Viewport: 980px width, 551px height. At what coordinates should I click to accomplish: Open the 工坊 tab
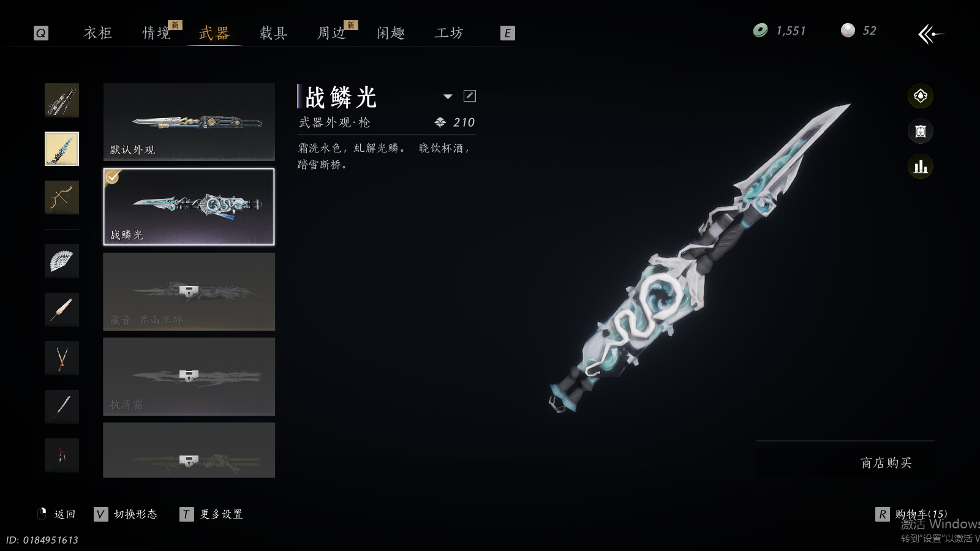click(x=449, y=33)
